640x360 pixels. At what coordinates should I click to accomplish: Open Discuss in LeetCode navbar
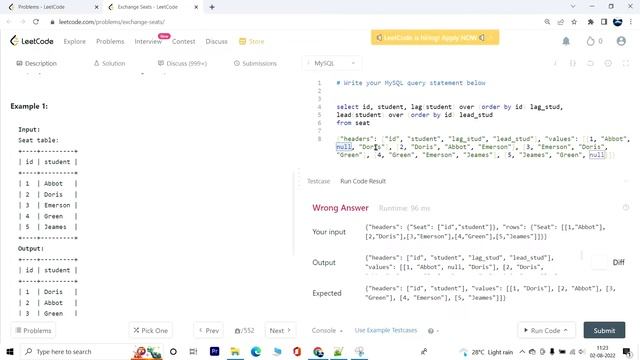(x=216, y=41)
